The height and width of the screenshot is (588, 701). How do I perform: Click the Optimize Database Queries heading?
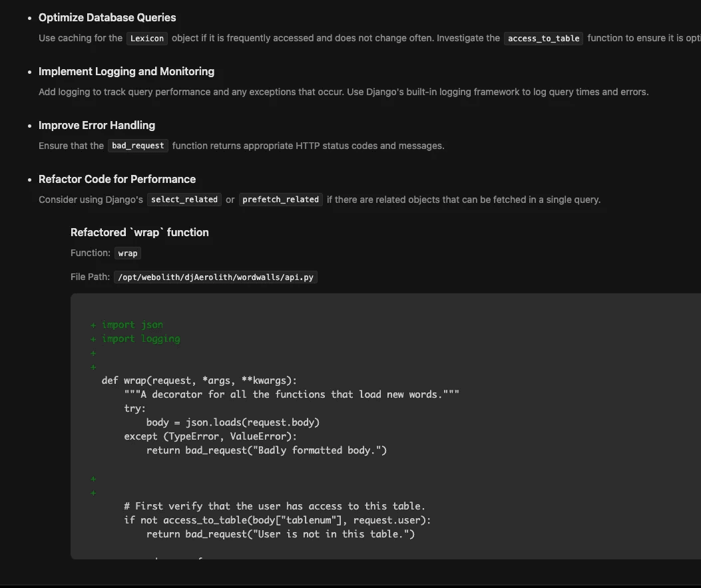tap(107, 17)
